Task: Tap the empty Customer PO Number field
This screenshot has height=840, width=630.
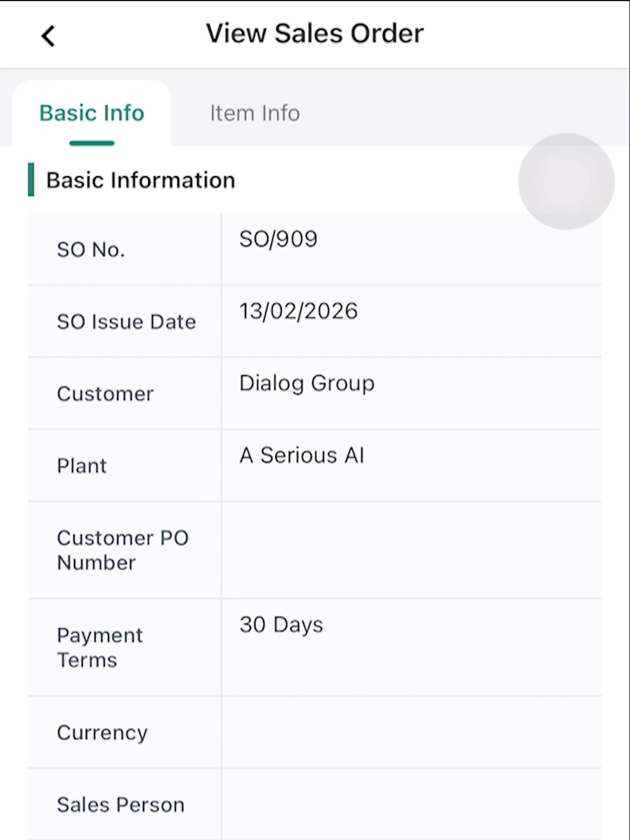Action: coord(411,550)
